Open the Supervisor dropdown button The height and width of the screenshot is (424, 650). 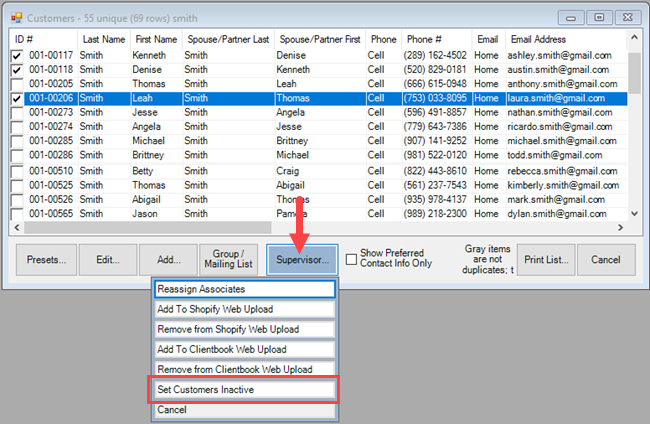302,259
